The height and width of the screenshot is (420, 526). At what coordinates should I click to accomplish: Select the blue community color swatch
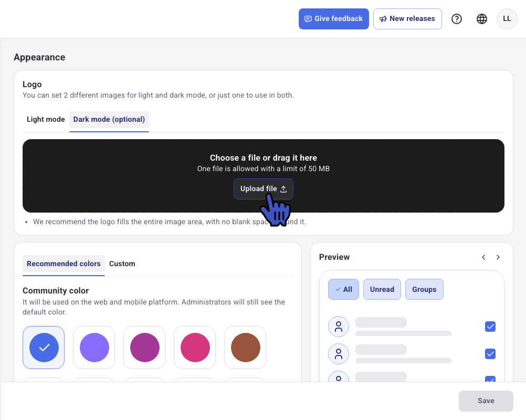[x=44, y=347]
